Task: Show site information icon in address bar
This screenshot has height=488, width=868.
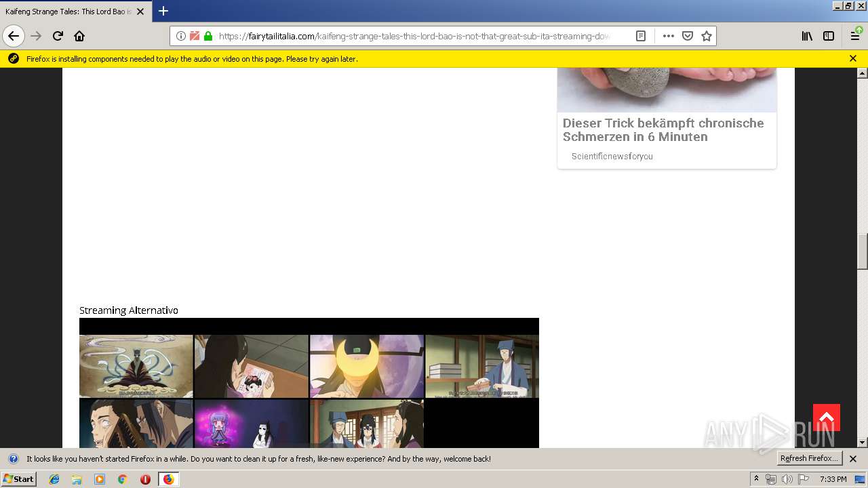Action: click(181, 36)
